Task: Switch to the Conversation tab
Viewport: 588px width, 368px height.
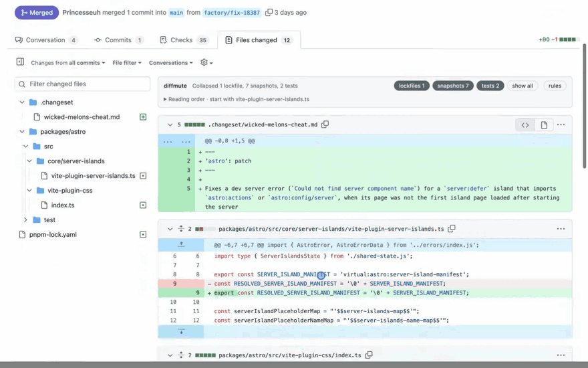Action: tap(47, 39)
